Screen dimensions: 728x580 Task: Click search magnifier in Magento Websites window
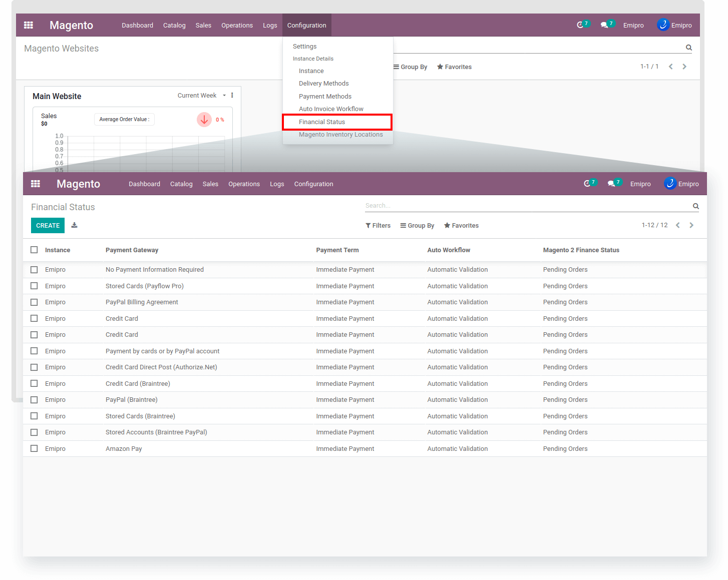[x=689, y=48]
